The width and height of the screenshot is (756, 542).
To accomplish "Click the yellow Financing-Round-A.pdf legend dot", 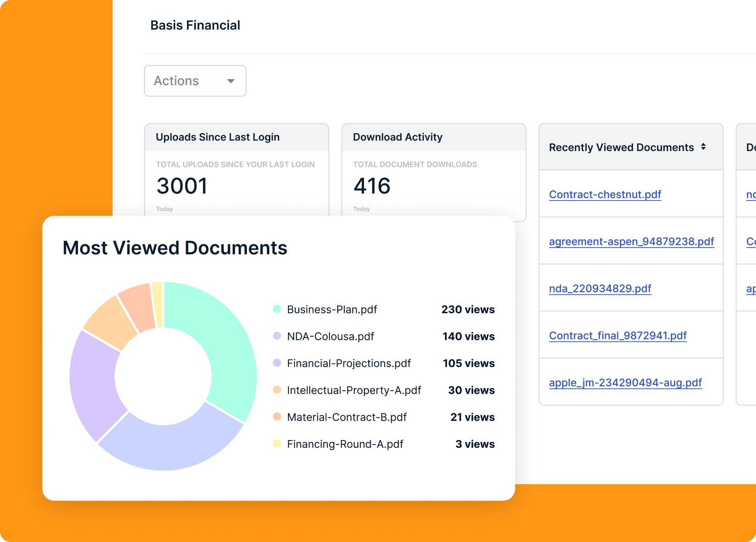I will point(277,443).
